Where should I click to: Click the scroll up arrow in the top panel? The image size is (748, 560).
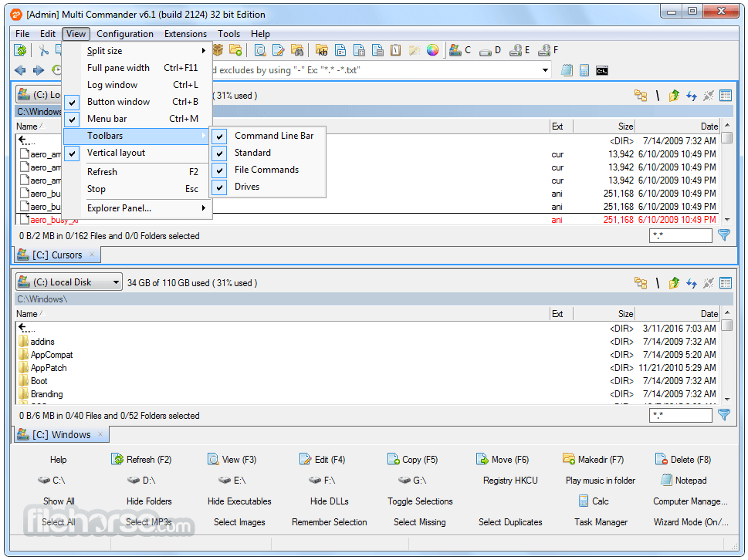pos(727,126)
